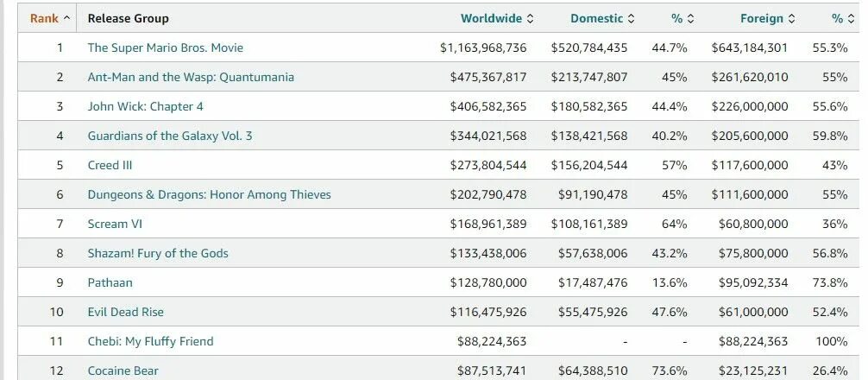
Task: Sort table by Rank column header
Action: pyautogui.click(x=50, y=18)
